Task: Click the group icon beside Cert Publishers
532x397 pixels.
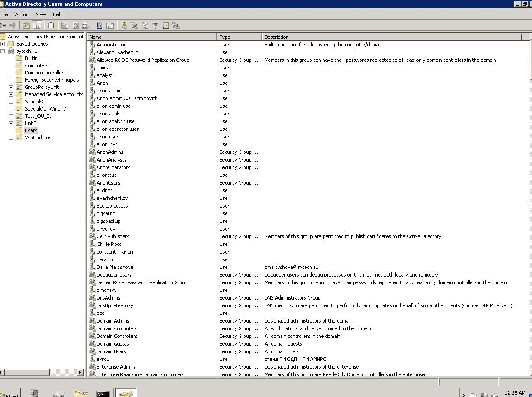Action: 93,236
